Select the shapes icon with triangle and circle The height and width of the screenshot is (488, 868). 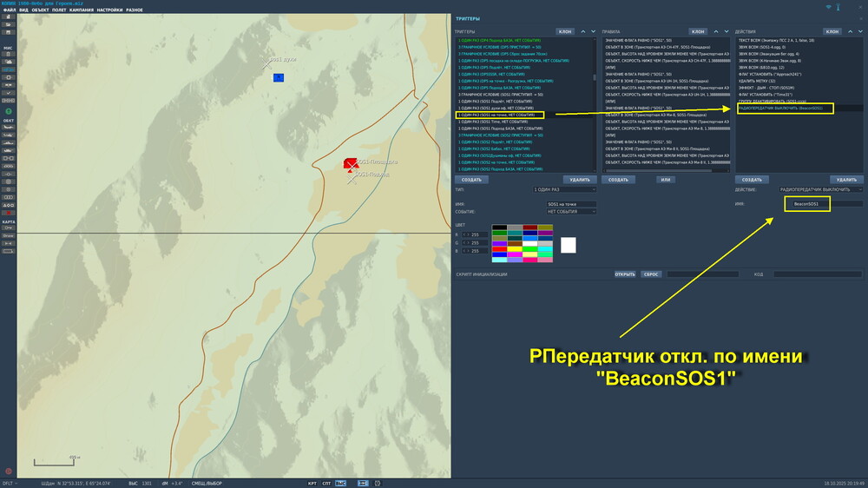[9, 205]
